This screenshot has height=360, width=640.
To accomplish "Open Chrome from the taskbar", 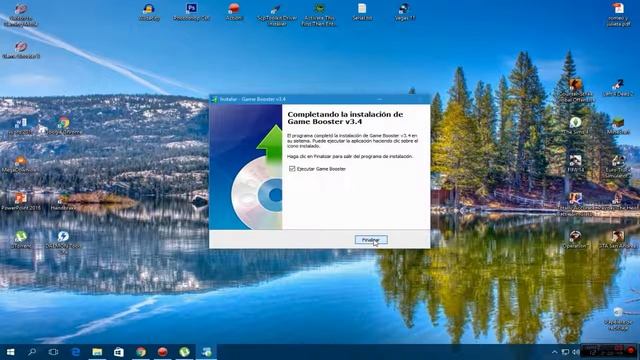I will pos(141,352).
